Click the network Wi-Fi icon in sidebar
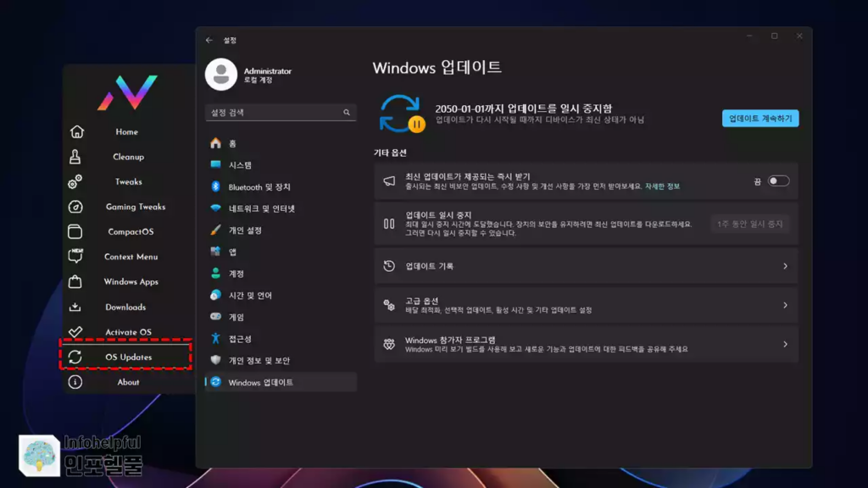868x488 pixels. coord(216,208)
